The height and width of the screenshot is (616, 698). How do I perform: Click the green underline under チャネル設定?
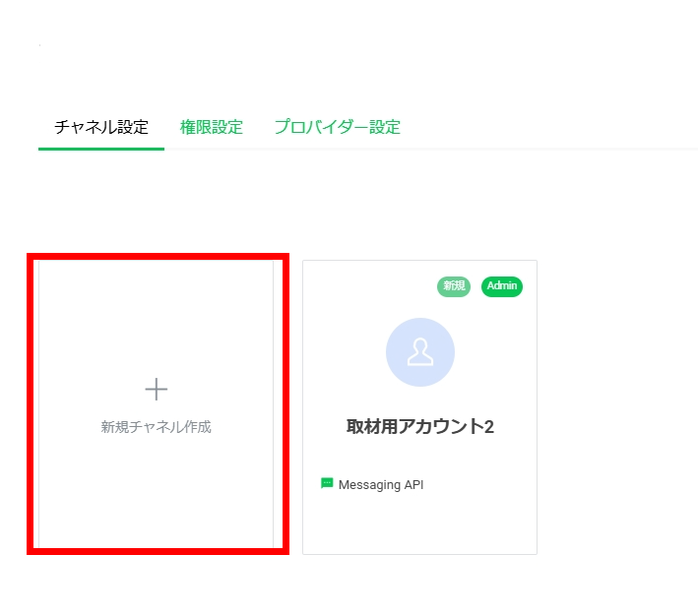pos(101,149)
